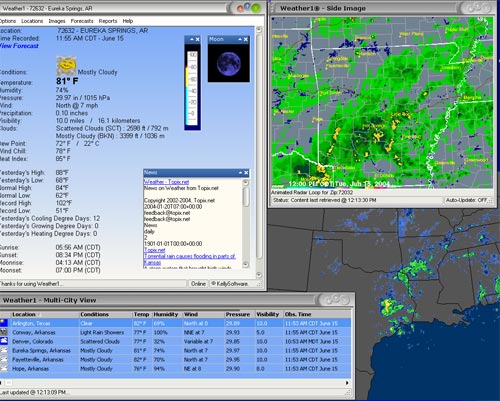Image resolution: width=500 pixels, height=401 pixels.
Task: Click Auto-Update: OFF in Side Image status bar
Action: 466,200
